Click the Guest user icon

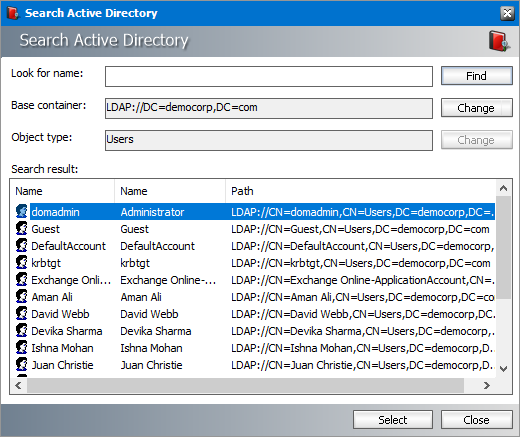click(x=22, y=229)
